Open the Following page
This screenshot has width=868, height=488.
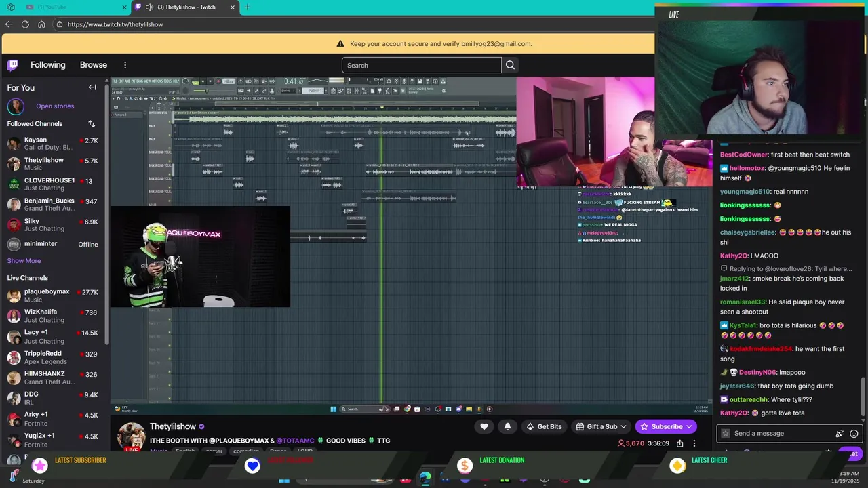tap(47, 65)
